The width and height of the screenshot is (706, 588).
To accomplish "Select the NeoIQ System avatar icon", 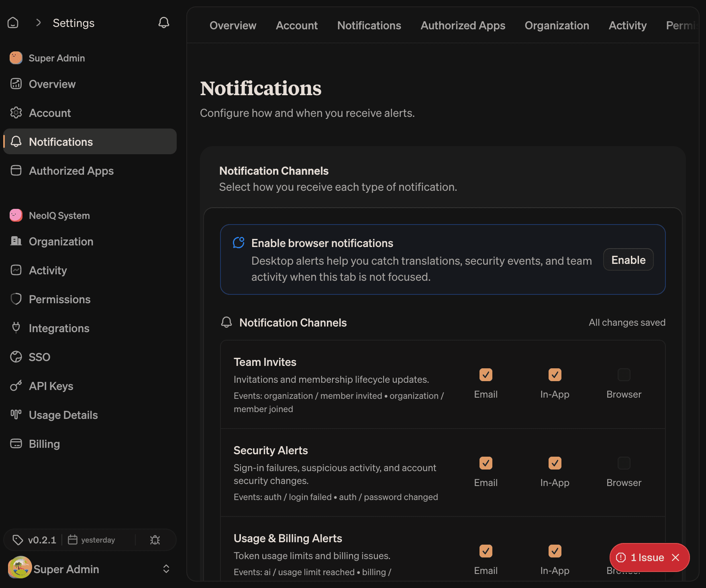I will click(x=16, y=215).
